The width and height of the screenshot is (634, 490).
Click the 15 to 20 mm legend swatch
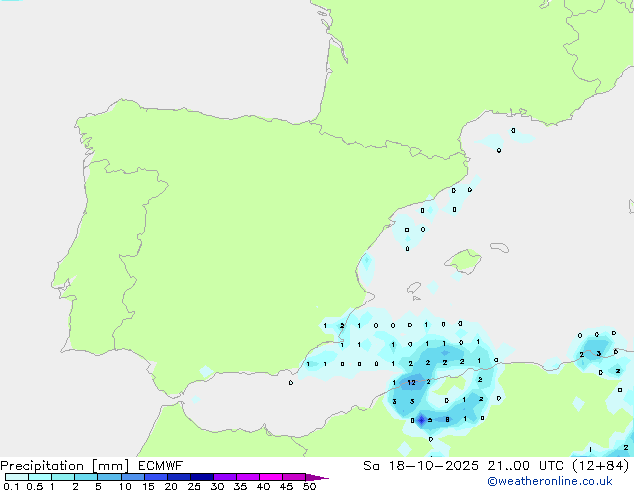coord(155,477)
